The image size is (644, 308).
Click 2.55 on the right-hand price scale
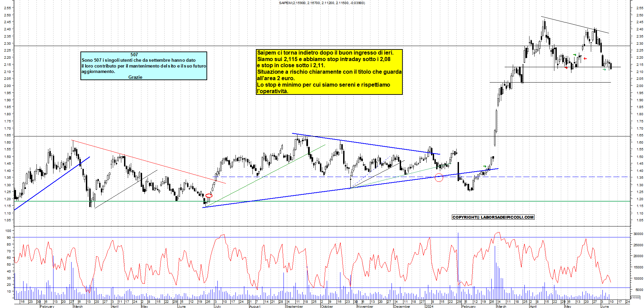[x=640, y=8]
